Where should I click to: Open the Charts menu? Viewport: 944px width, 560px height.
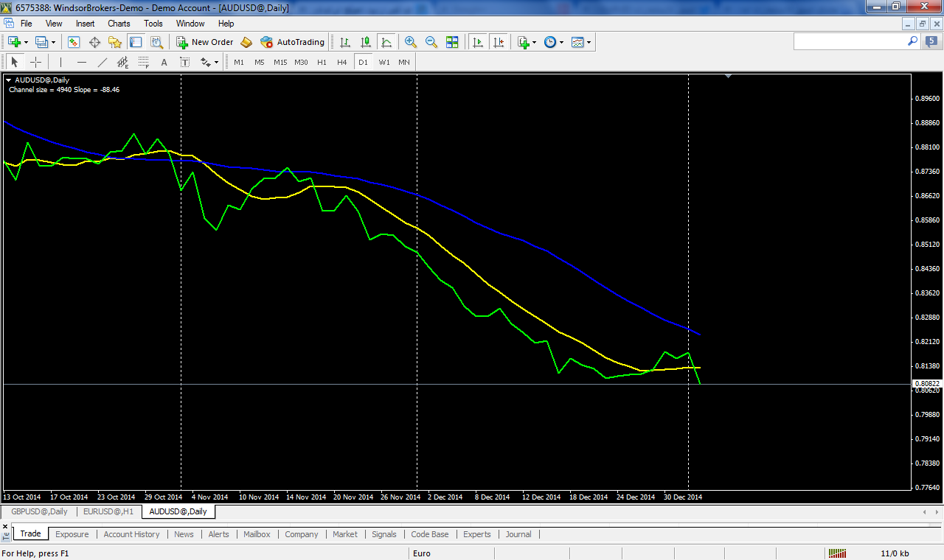click(119, 24)
